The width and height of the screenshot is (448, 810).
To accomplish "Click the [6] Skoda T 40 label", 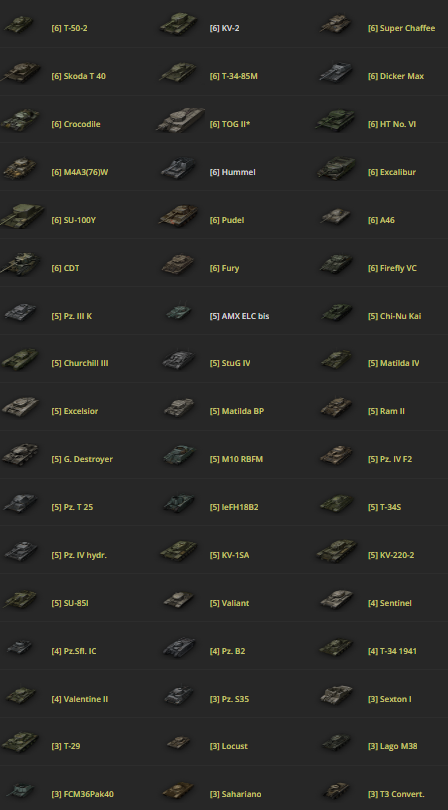I will click(x=79, y=76).
